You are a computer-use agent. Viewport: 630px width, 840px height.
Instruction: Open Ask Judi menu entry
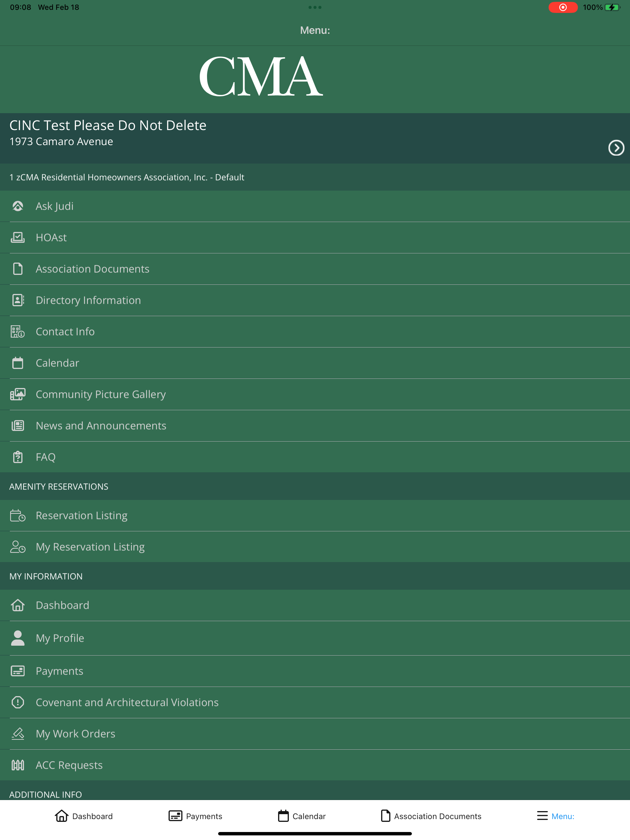pos(315,206)
